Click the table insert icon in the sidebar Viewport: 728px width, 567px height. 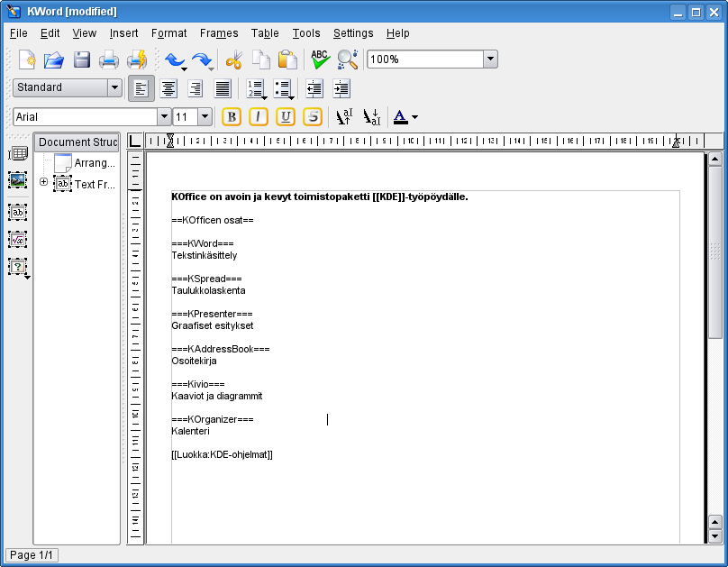pyautogui.click(x=18, y=153)
